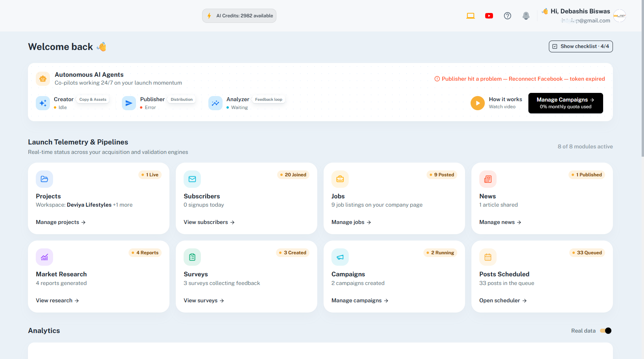Open the View subscribers link
This screenshot has height=359, width=644.
[x=209, y=222]
